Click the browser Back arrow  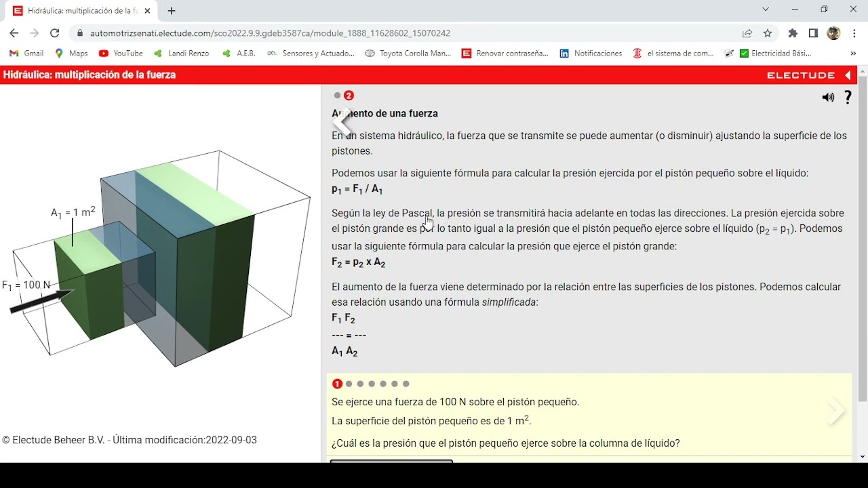[14, 33]
